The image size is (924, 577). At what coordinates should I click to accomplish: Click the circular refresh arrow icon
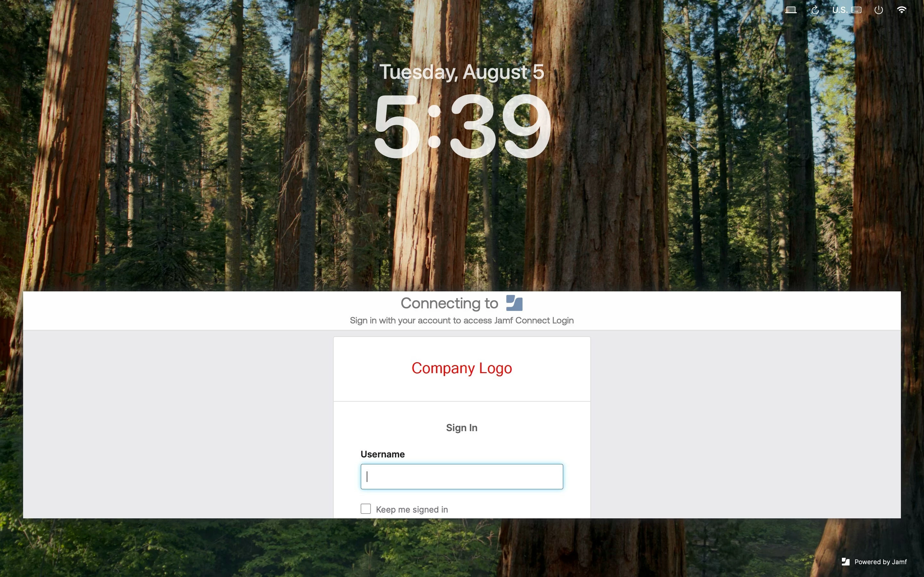[815, 10]
